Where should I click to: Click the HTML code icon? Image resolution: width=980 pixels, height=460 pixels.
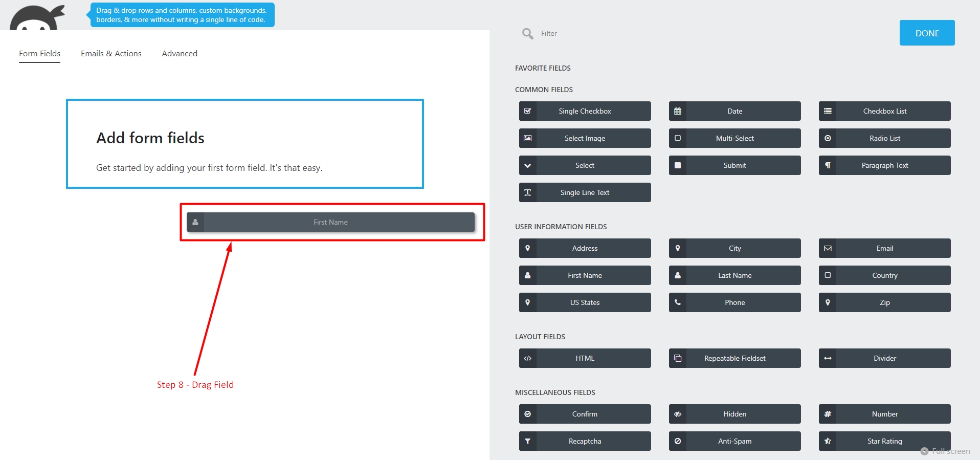[527, 358]
